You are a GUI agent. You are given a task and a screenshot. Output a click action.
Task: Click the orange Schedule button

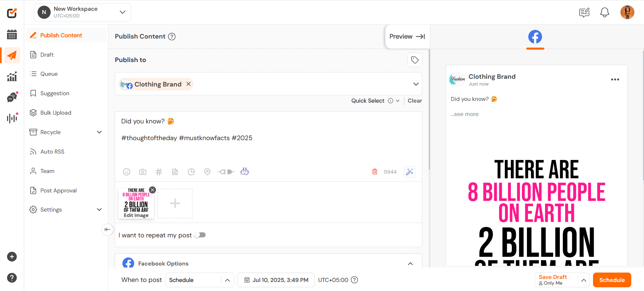pyautogui.click(x=612, y=280)
